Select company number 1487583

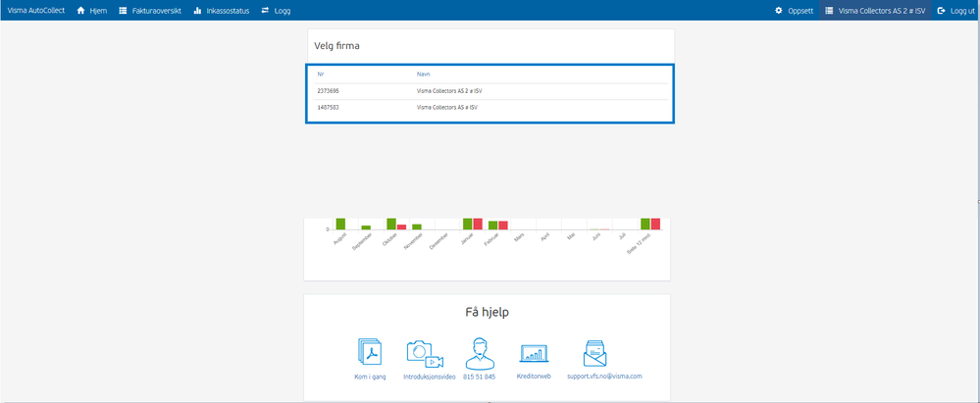click(329, 108)
